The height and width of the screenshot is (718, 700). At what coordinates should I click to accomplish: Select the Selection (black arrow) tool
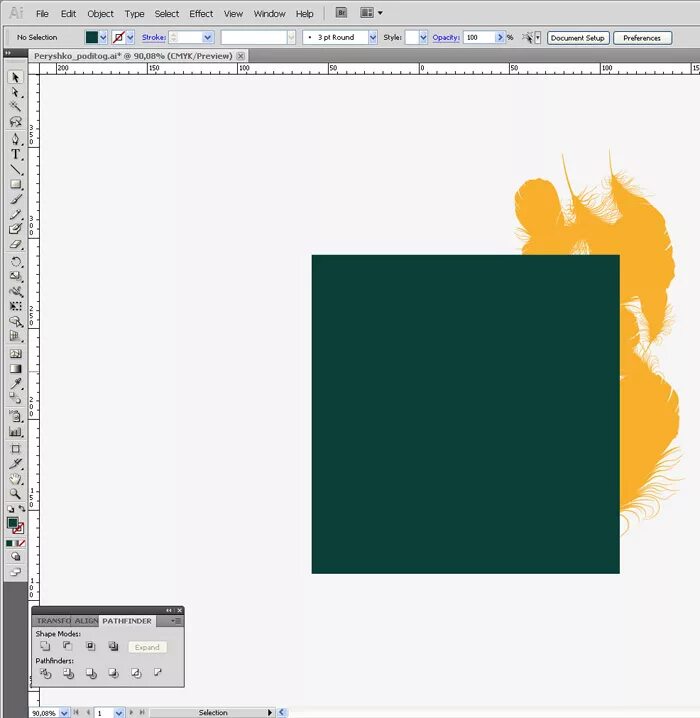pos(15,77)
